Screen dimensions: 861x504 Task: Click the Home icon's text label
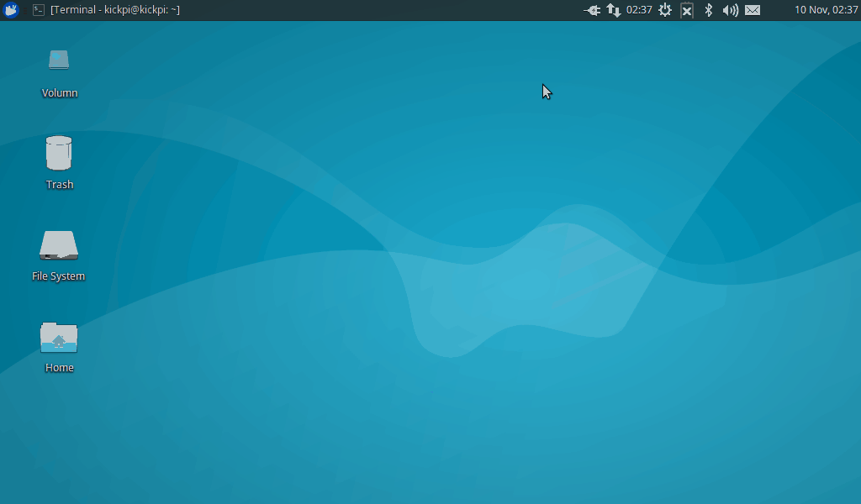pos(59,368)
